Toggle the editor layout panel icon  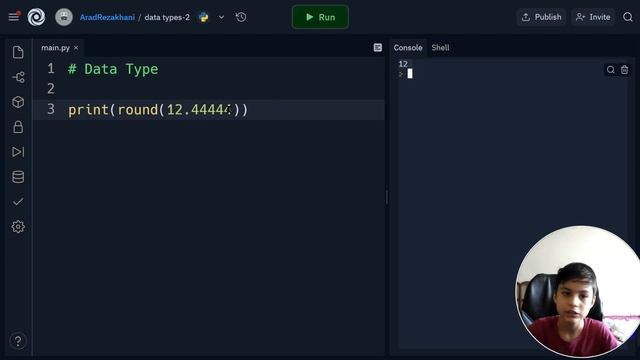[x=378, y=48]
